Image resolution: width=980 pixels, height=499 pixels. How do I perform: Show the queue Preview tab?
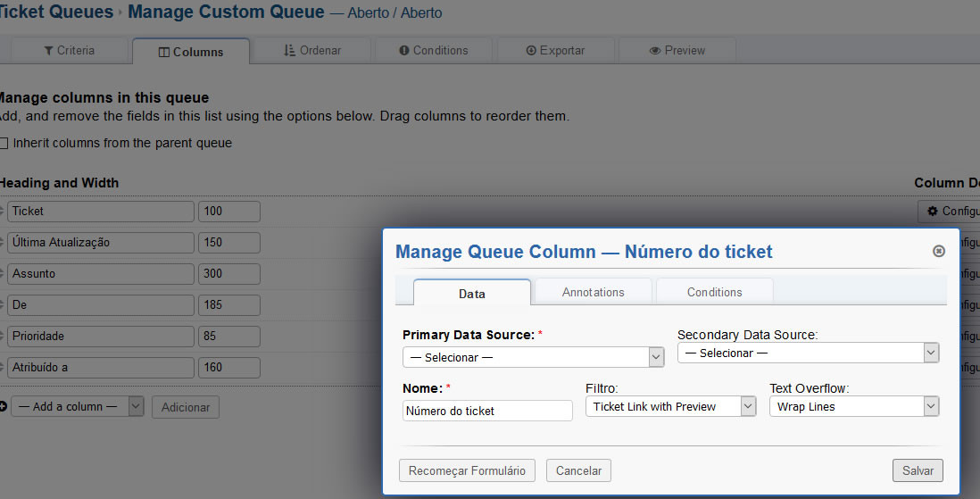click(x=677, y=51)
